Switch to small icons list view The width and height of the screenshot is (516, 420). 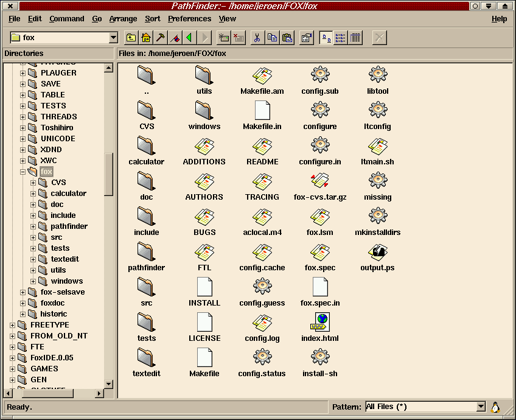(340, 38)
